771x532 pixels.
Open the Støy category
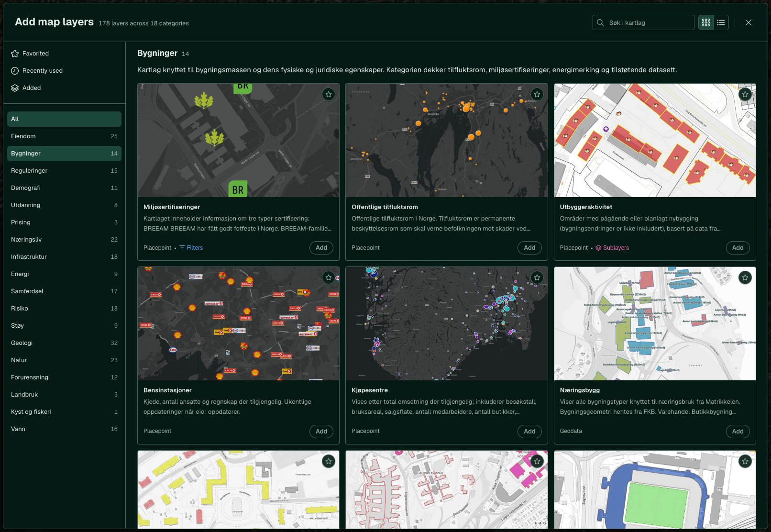pos(64,326)
